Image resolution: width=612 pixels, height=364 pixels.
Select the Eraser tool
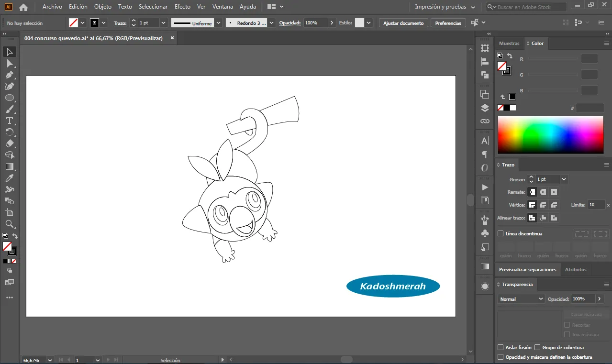[x=10, y=143]
